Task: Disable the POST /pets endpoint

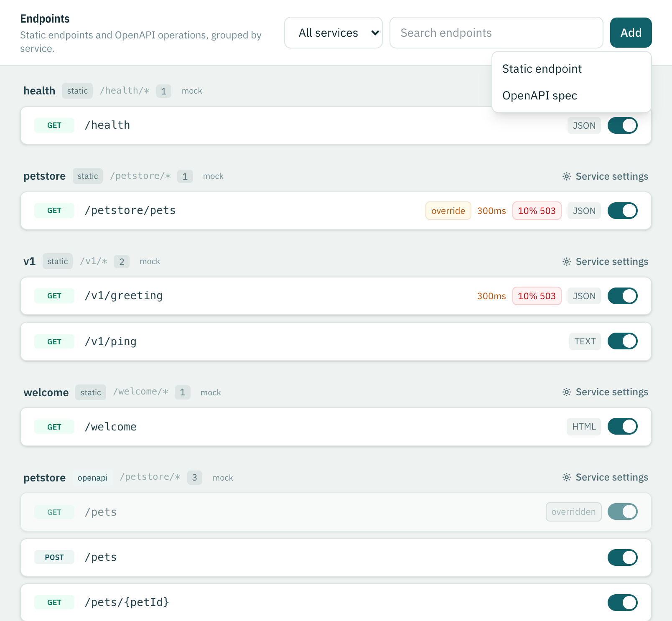Action: pos(622,557)
